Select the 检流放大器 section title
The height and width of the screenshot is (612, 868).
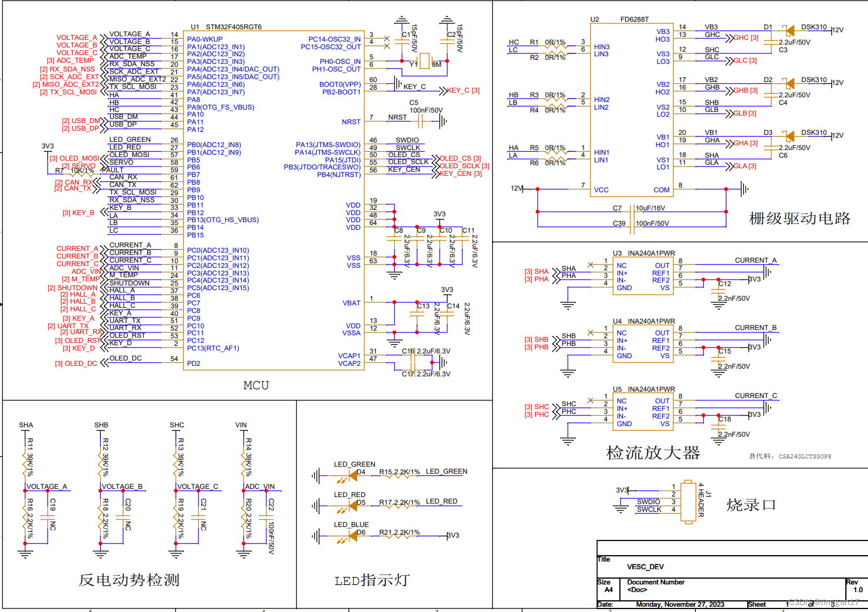pyautogui.click(x=653, y=453)
